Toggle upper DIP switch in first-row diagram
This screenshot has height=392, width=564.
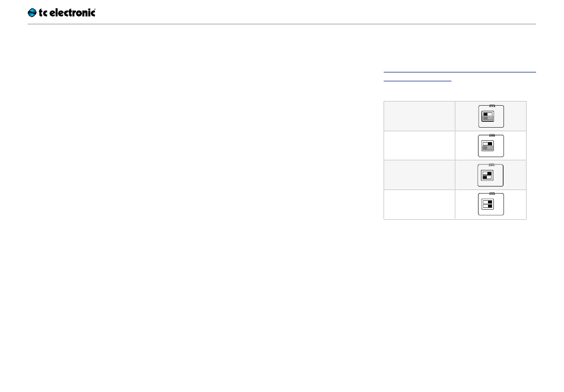[x=488, y=115]
